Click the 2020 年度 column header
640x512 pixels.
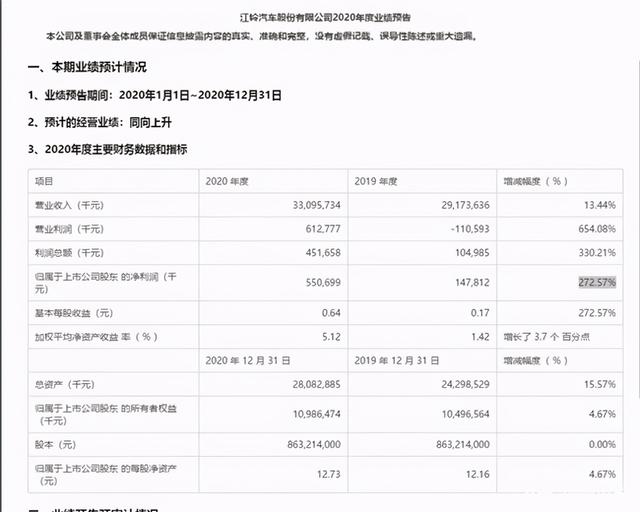coord(227,181)
